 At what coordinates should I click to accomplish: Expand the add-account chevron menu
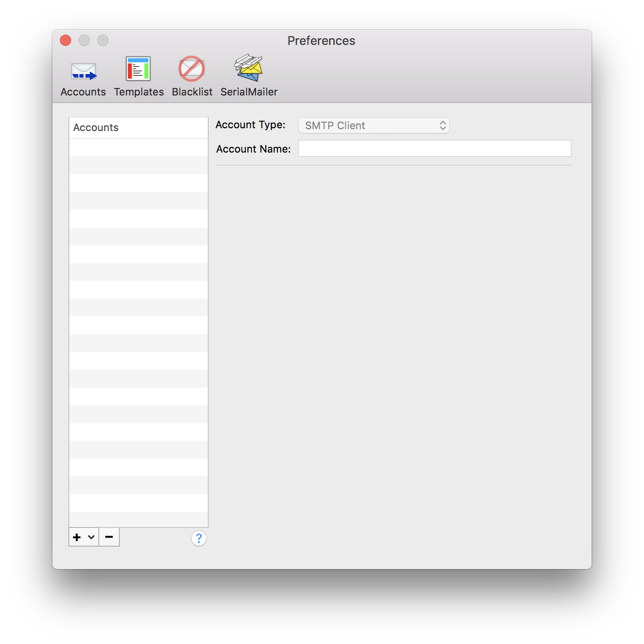click(91, 537)
